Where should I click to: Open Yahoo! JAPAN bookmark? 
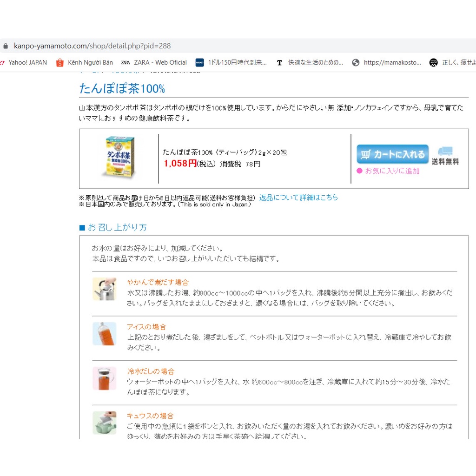[27, 63]
